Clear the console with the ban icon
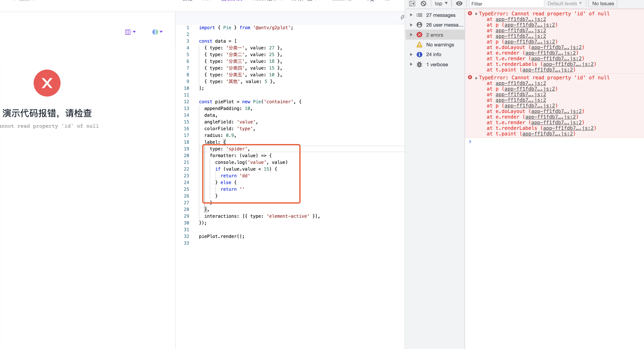The width and height of the screenshot is (644, 349). [423, 3]
